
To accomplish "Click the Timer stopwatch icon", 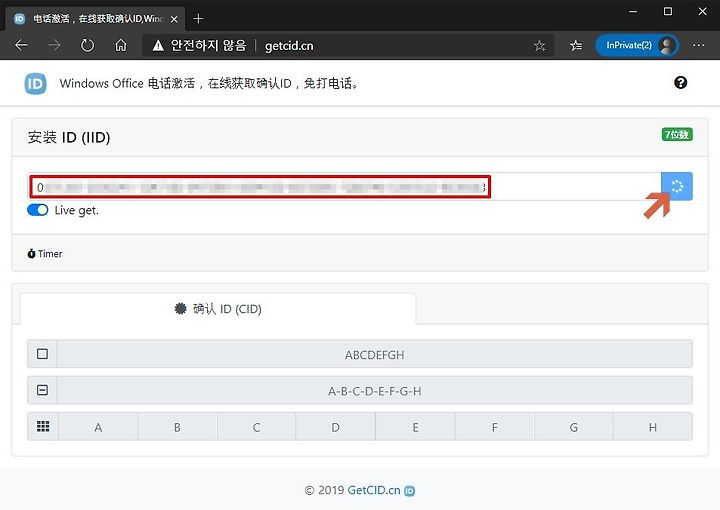I will click(x=31, y=253).
